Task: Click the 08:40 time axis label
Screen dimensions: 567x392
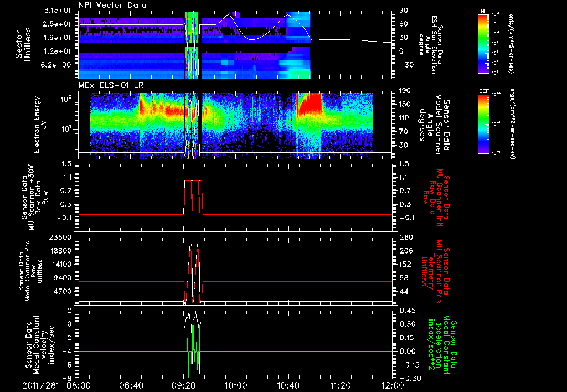Action: [131, 385]
